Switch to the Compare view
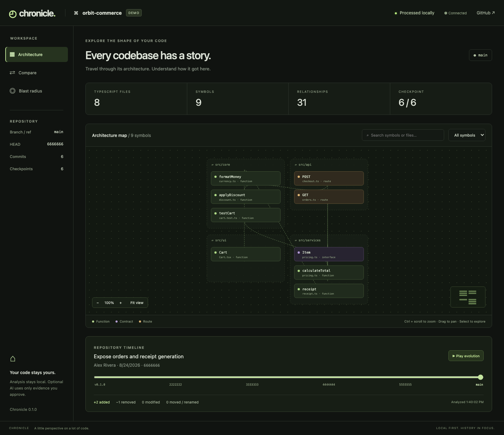Image resolution: width=504 pixels, height=435 pixels. pyautogui.click(x=37, y=73)
